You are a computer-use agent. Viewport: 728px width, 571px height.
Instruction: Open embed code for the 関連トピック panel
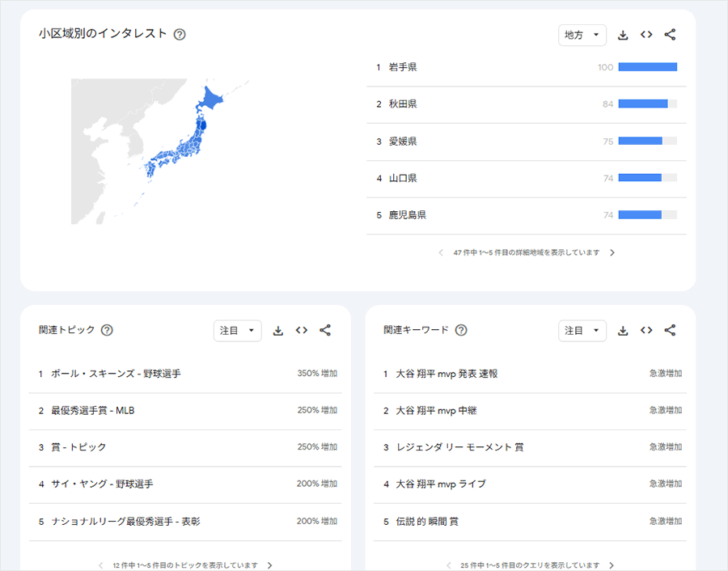[302, 330]
